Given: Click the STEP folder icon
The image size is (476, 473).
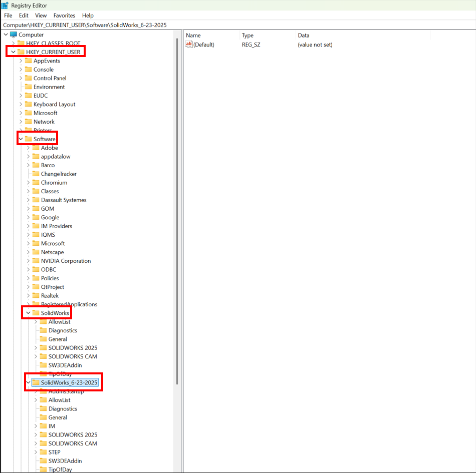Looking at the screenshot, I should pos(44,452).
